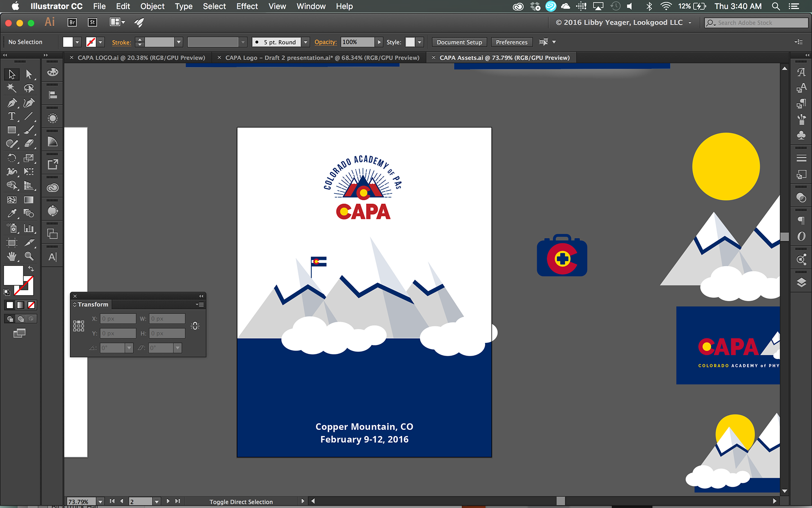
Task: Open the Character panel icon
Action: click(52, 257)
